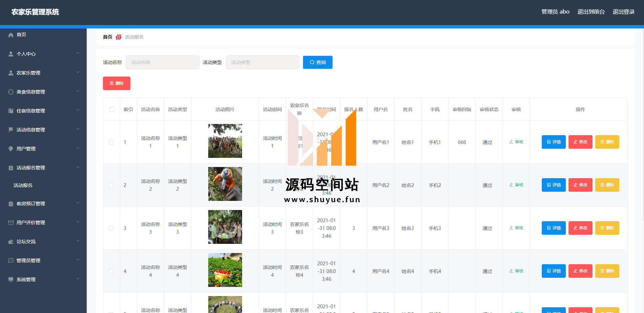644x313 pixels.
Task: Click the icon beside 住宿信息管理
Action: pyautogui.click(x=11, y=111)
